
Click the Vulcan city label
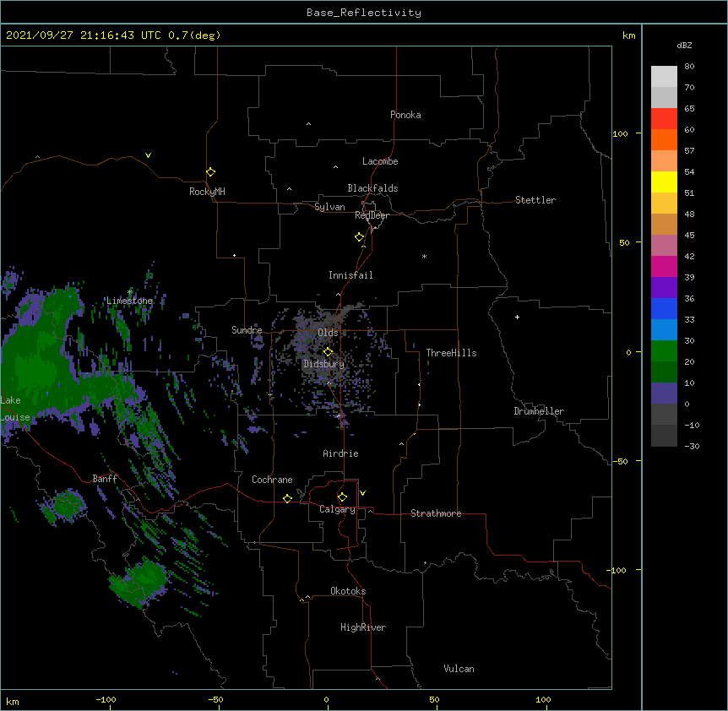(459, 669)
